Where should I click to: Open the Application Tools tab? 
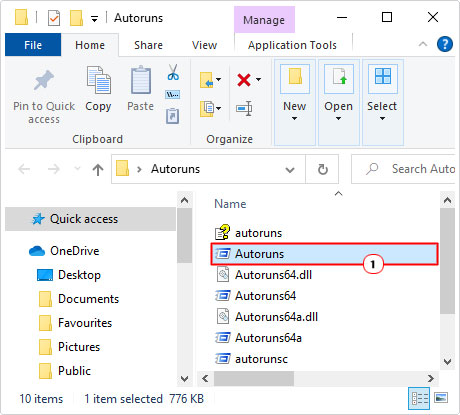(292, 45)
